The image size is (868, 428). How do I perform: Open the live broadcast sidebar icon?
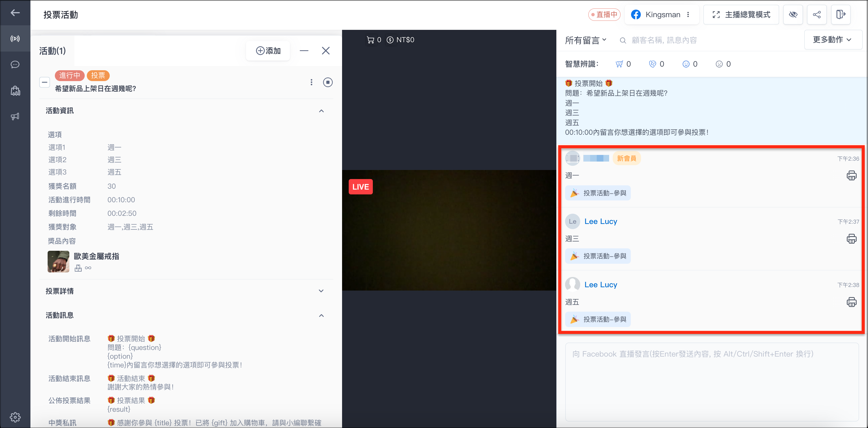[x=15, y=38]
